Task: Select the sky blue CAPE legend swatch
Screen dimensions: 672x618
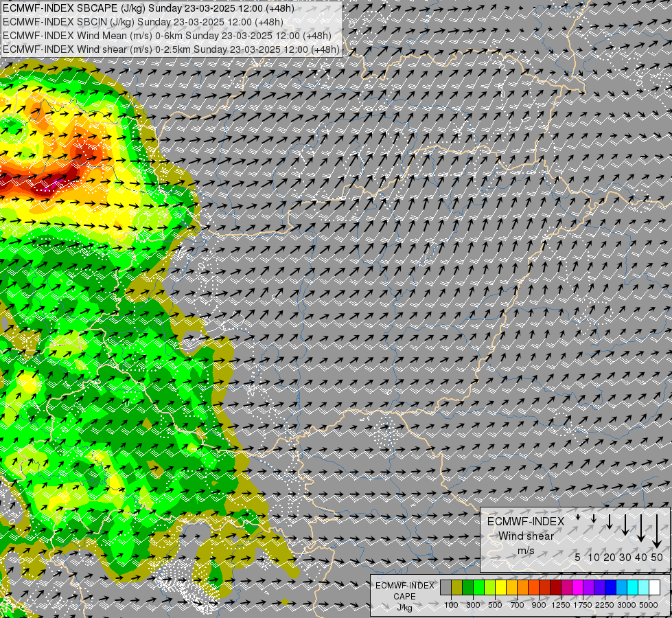Action: pos(622,587)
